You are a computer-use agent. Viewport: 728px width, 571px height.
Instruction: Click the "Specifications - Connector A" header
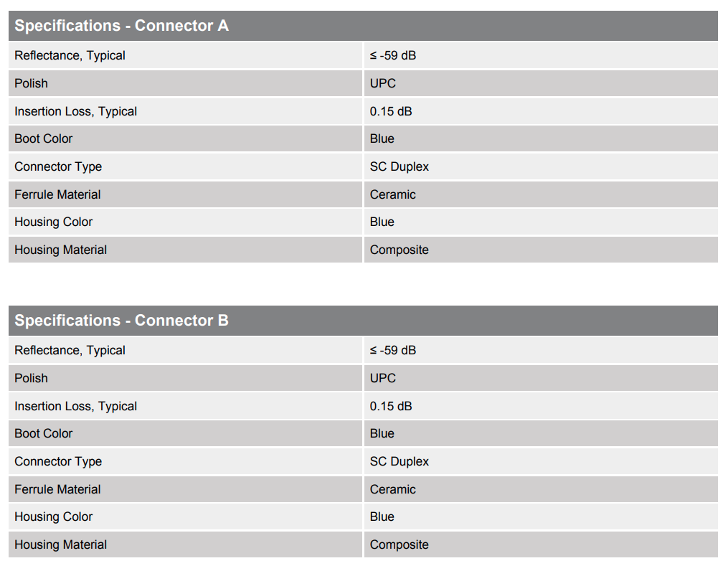[121, 26]
